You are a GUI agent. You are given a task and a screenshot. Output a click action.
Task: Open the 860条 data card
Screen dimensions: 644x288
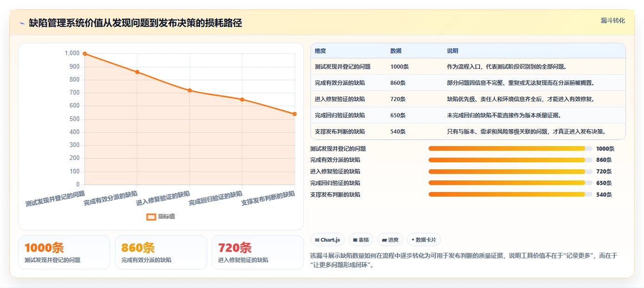[x=161, y=252]
